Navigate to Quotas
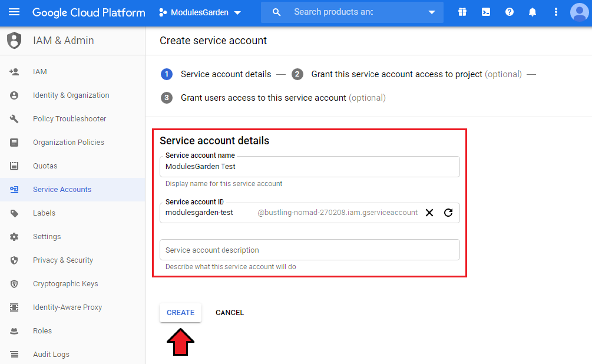 45,166
